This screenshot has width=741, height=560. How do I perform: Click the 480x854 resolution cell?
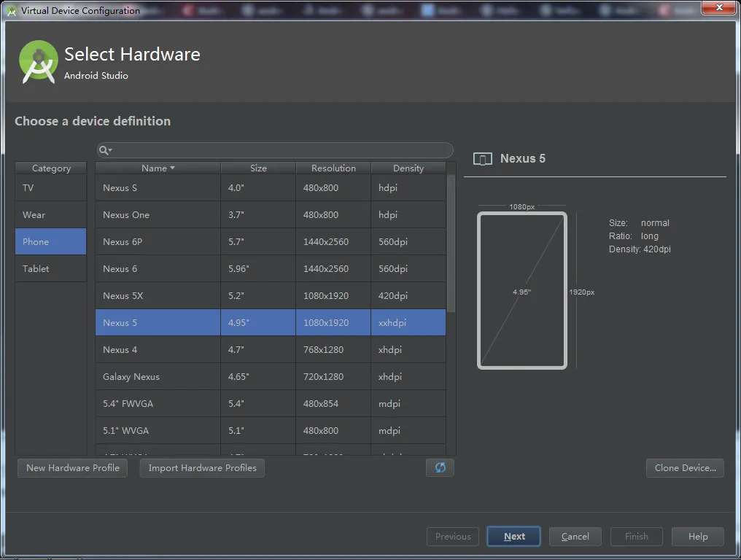pos(333,403)
